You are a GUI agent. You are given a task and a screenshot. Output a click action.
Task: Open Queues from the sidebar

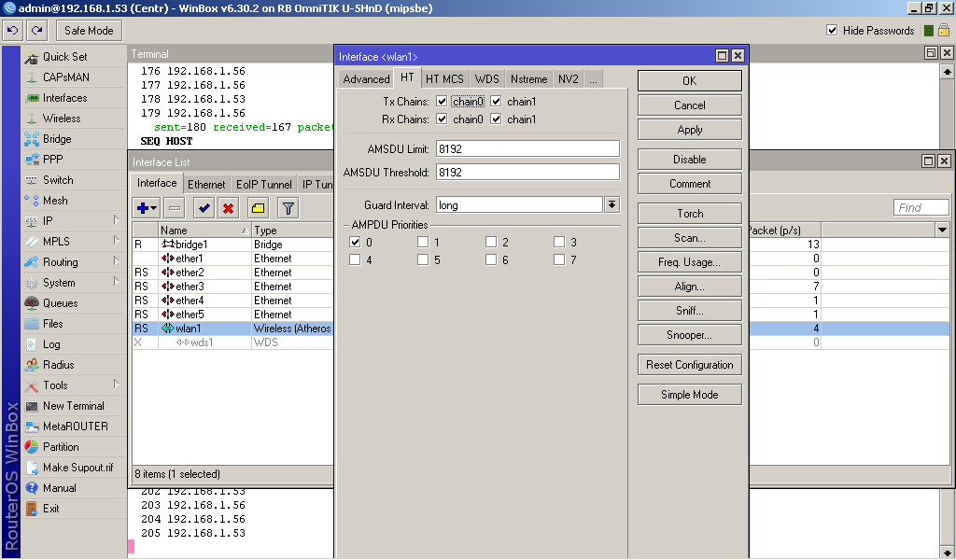click(60, 303)
